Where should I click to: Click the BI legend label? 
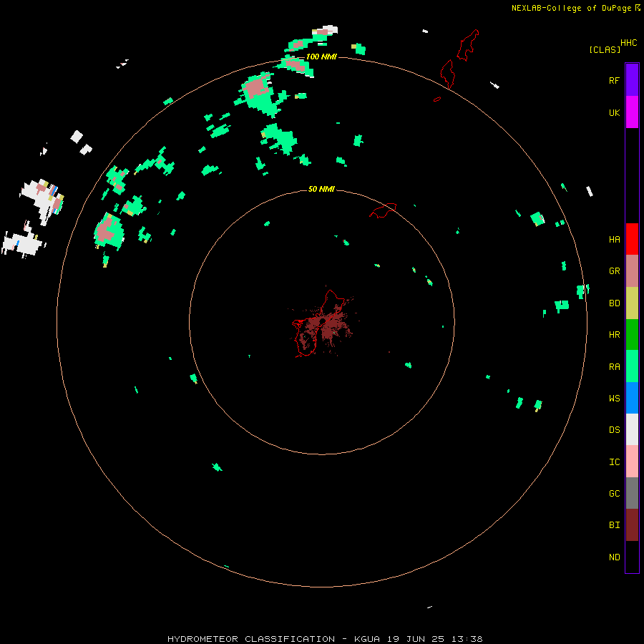click(x=614, y=525)
